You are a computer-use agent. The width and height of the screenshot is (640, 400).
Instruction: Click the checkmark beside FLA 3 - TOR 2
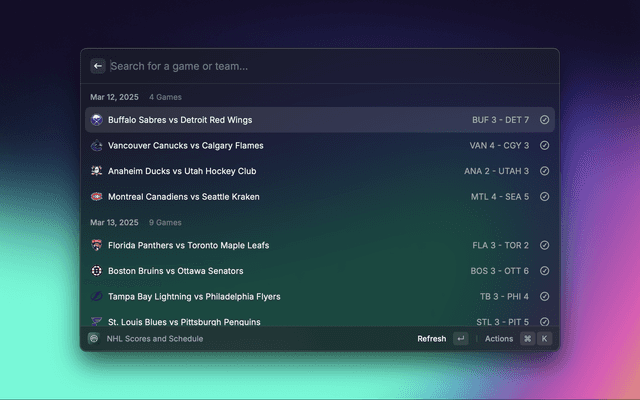coord(544,245)
